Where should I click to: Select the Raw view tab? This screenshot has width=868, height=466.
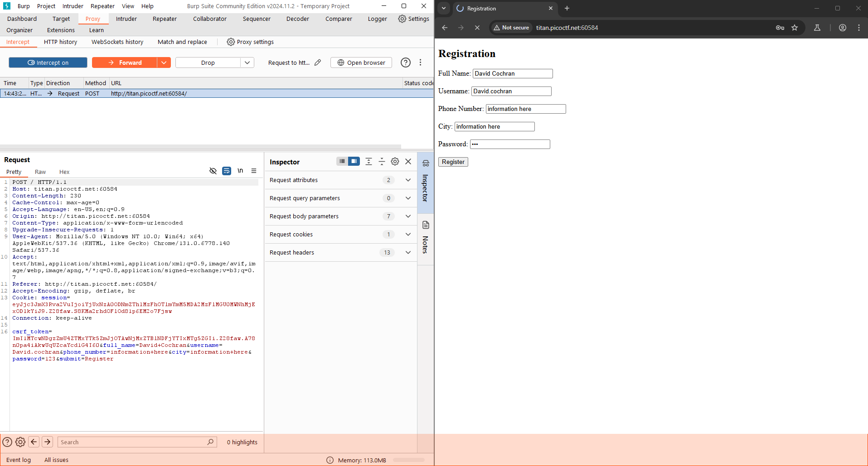[40, 172]
